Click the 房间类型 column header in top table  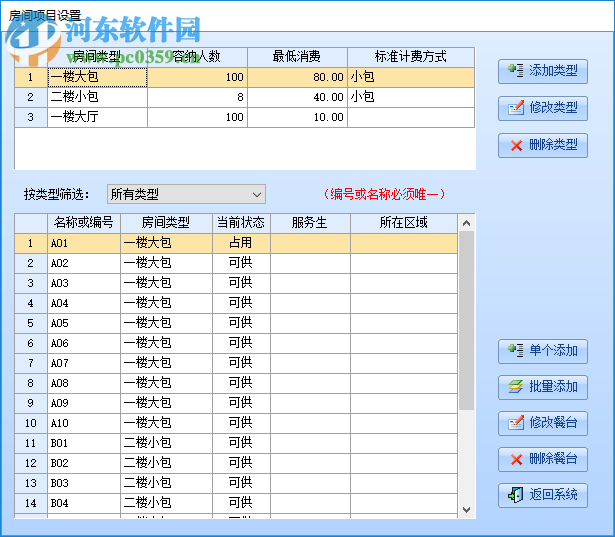[97, 57]
